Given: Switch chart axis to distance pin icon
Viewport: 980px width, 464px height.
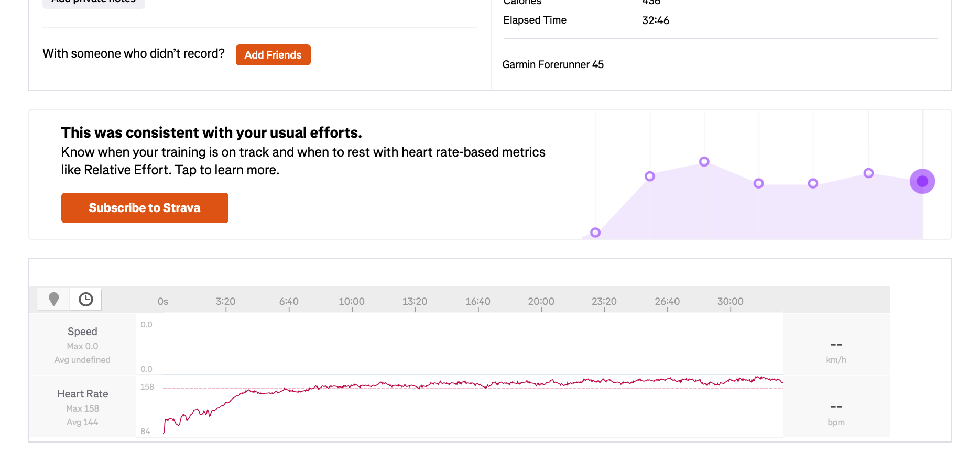Looking at the screenshot, I should pyautogui.click(x=53, y=299).
